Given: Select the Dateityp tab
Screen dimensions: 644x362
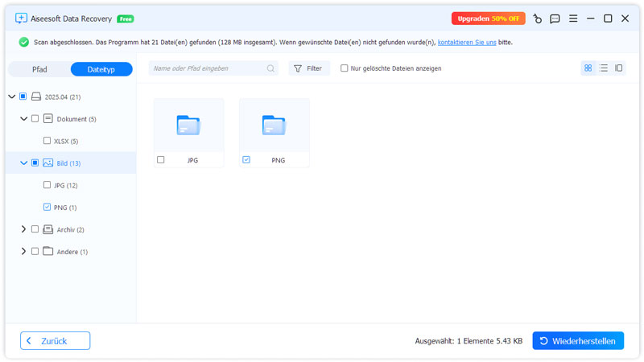Looking at the screenshot, I should coord(101,69).
